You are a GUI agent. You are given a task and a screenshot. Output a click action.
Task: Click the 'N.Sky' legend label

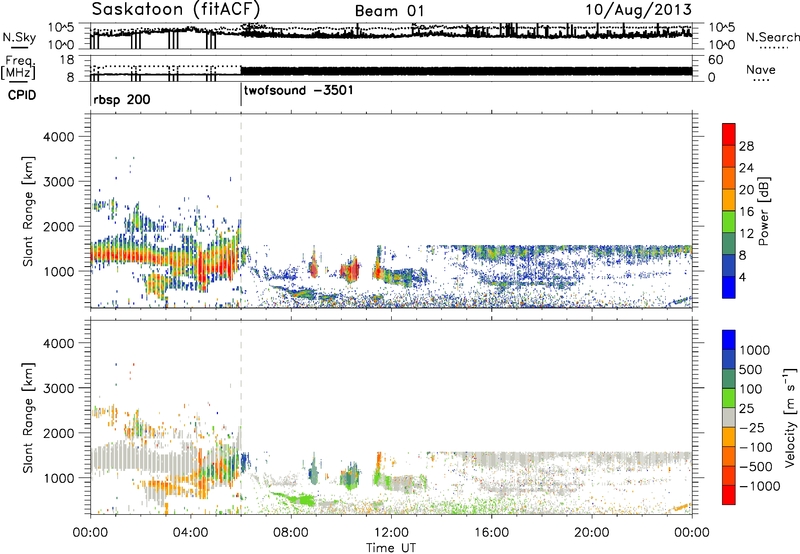tap(19, 37)
